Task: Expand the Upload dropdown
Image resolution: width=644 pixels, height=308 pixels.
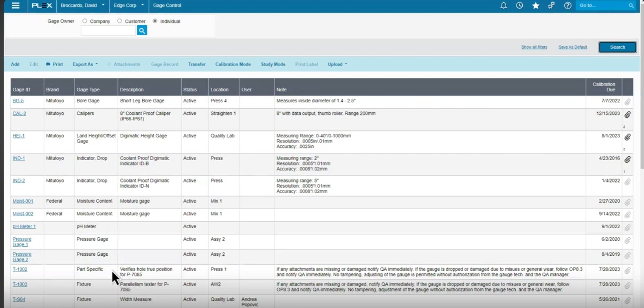Action: click(337, 64)
